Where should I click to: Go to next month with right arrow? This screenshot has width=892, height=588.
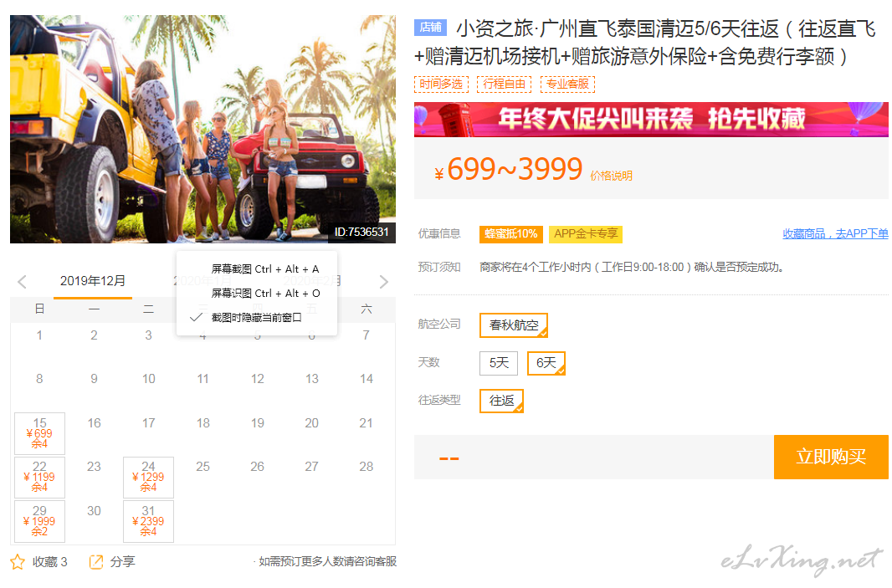[x=384, y=282]
